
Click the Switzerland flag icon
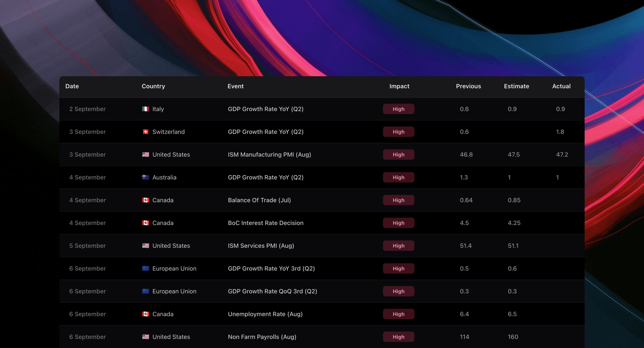pyautogui.click(x=146, y=132)
